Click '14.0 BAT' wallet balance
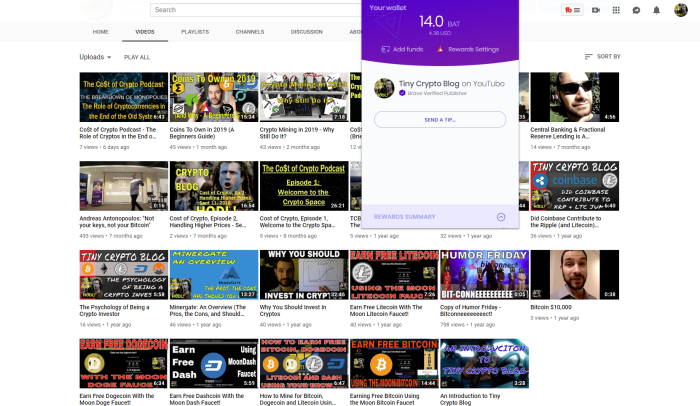Viewport: 700px width, 406px height. [440, 21]
